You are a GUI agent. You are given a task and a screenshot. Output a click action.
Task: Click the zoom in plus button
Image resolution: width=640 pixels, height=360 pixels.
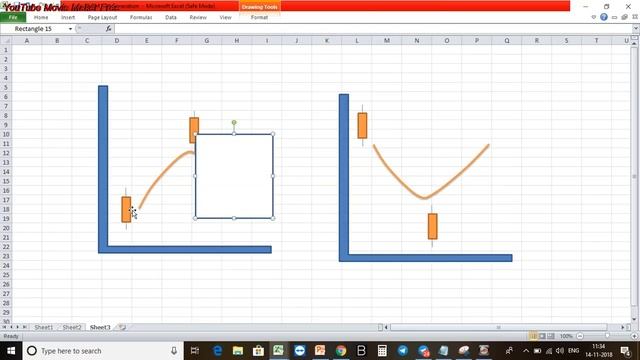click(x=635, y=336)
